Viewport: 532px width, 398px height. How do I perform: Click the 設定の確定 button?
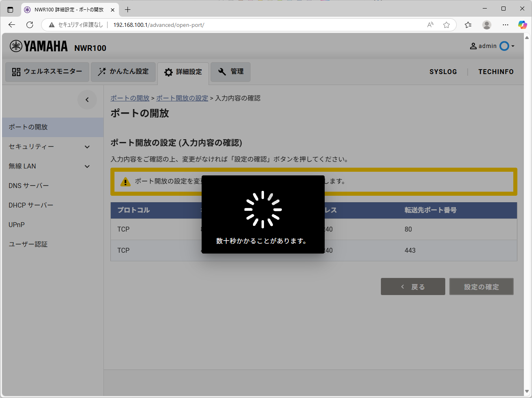click(x=481, y=287)
